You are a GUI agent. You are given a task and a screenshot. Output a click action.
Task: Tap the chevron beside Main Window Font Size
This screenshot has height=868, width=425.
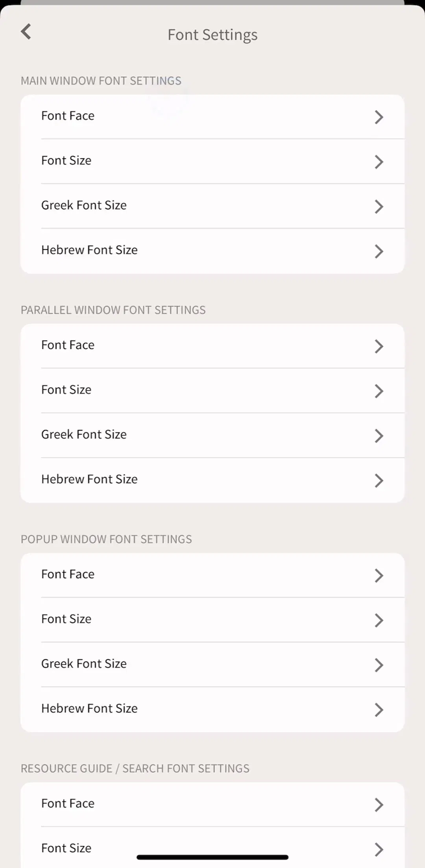tap(379, 162)
